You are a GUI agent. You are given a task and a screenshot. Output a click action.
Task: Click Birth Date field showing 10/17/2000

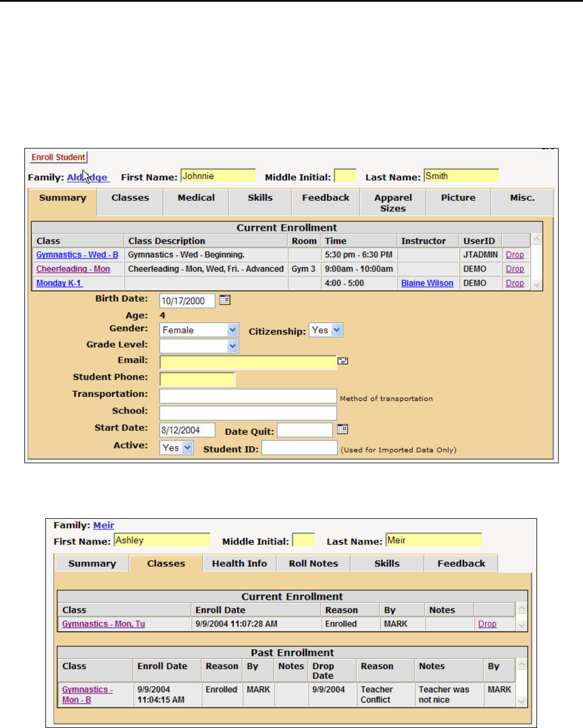click(x=188, y=301)
